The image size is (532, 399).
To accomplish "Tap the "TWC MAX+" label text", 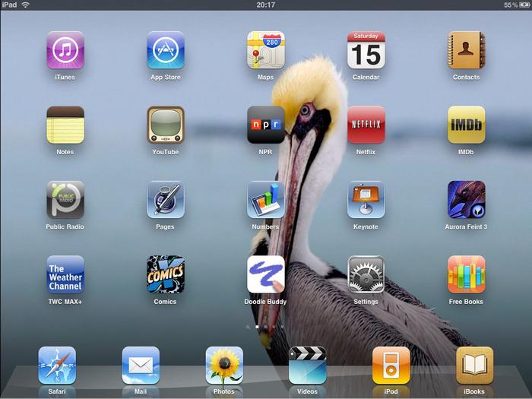I will click(65, 302).
